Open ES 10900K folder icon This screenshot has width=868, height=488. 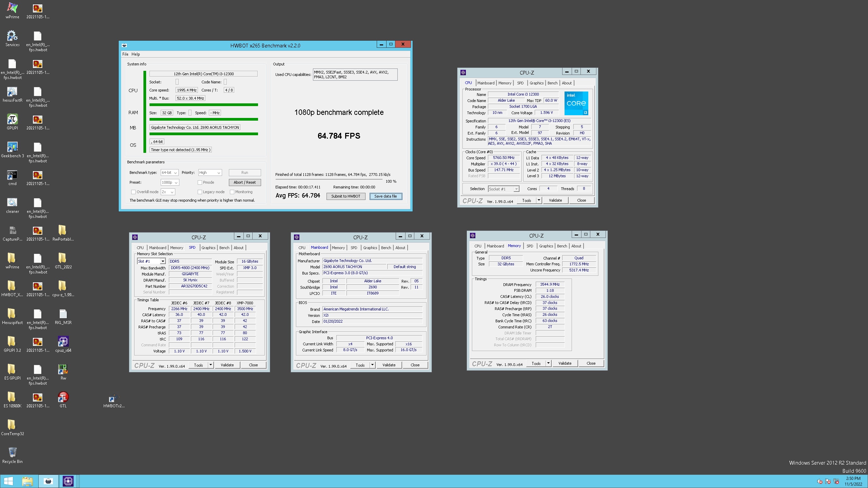(x=12, y=400)
